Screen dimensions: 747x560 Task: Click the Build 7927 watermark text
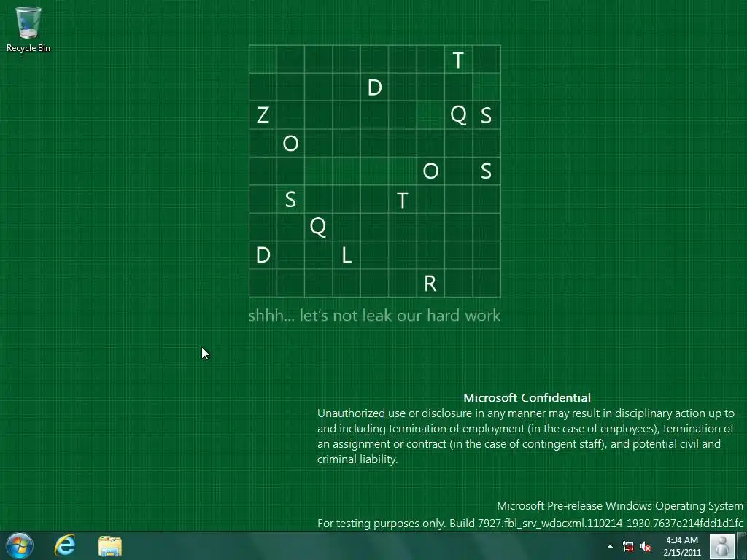click(x=530, y=524)
